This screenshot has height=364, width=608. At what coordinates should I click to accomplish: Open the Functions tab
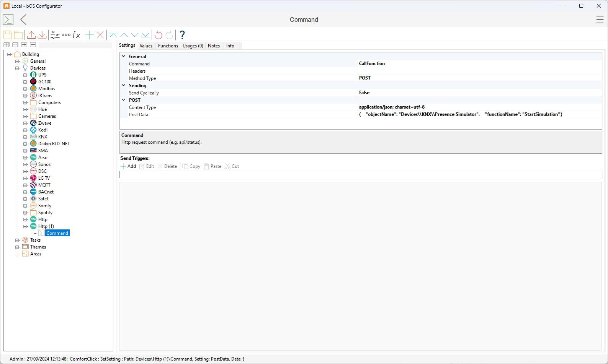point(168,46)
